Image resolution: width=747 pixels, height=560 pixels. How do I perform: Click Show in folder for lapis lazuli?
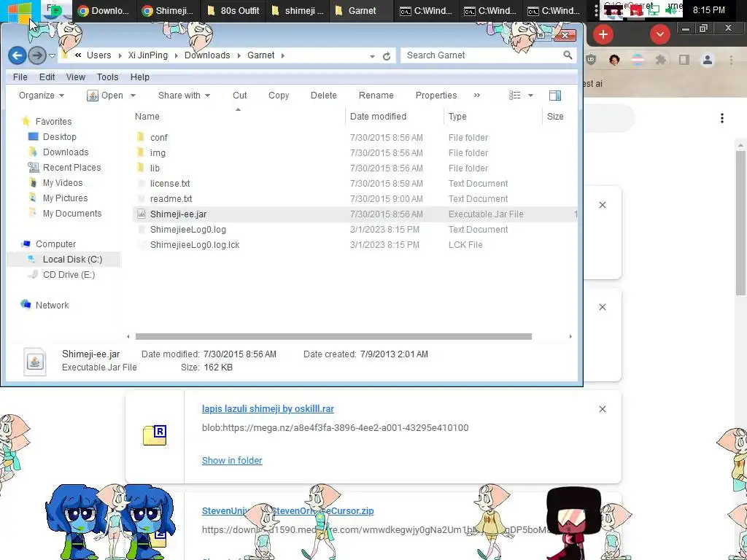click(232, 461)
